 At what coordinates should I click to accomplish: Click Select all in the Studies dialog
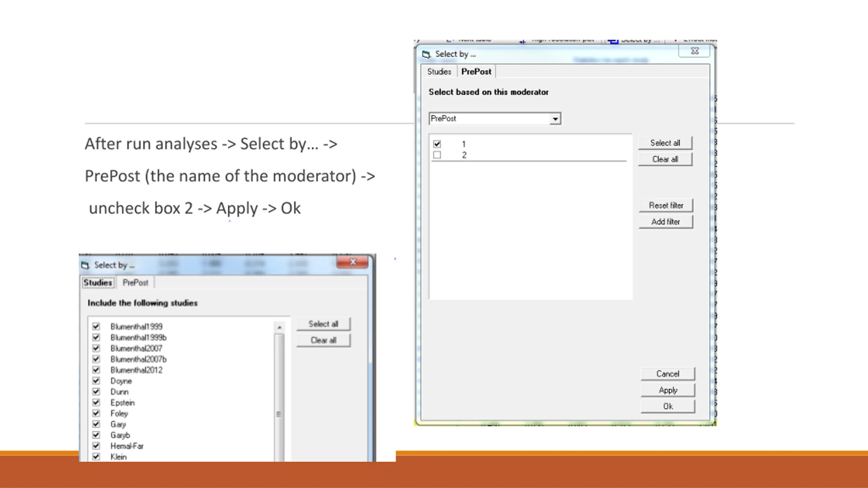pos(323,324)
